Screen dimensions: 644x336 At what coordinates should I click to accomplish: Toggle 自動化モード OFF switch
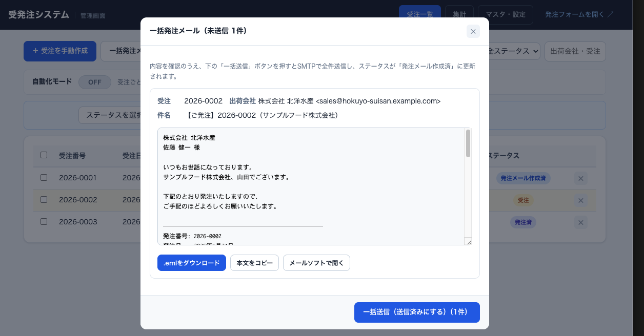pyautogui.click(x=95, y=82)
